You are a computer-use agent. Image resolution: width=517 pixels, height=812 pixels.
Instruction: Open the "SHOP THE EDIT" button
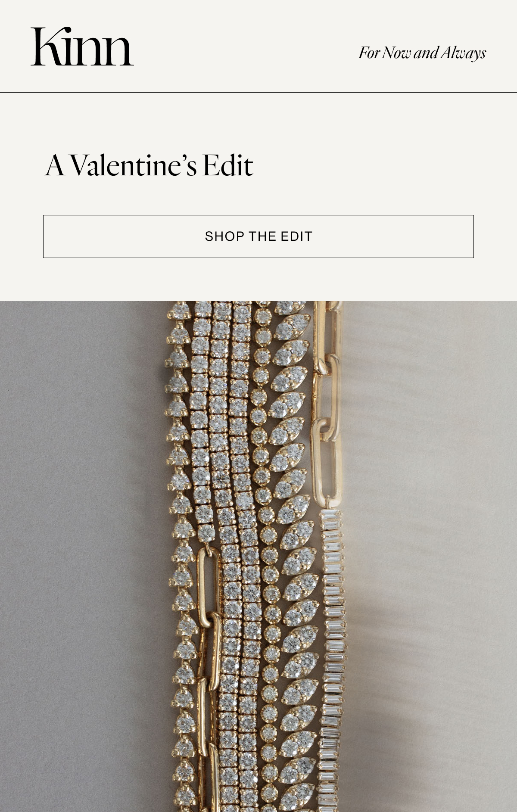(x=258, y=236)
